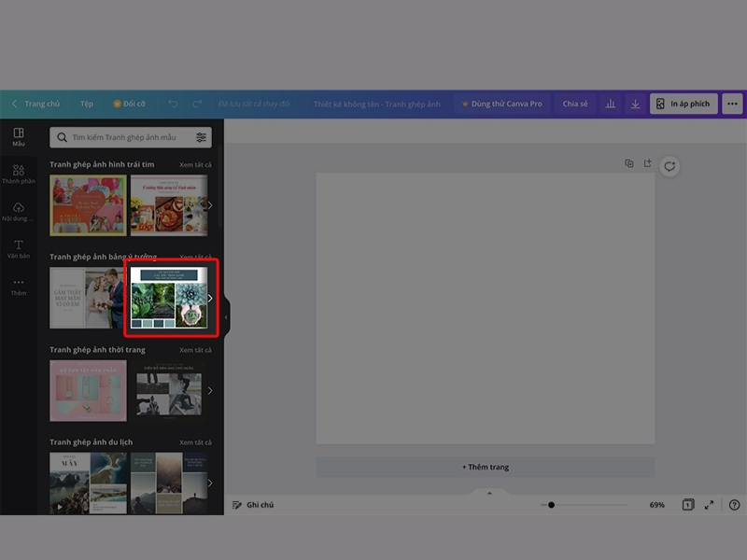747x560 pixels.
Task: Click the duplicate page icon
Action: coord(629,163)
